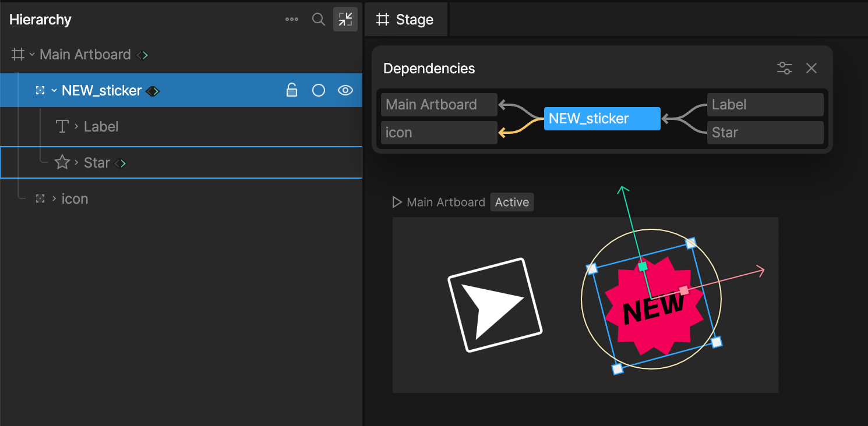
Task: Click the top-left selection corner handle
Action: pos(592,268)
